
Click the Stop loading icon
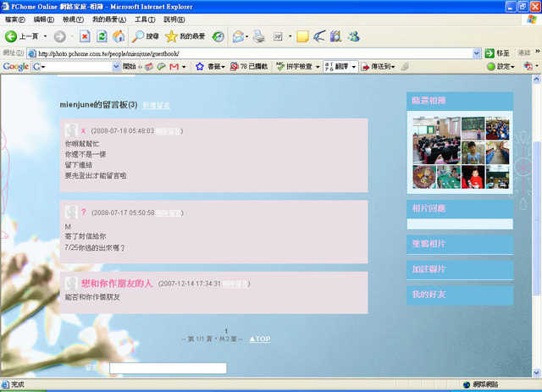[x=85, y=36]
